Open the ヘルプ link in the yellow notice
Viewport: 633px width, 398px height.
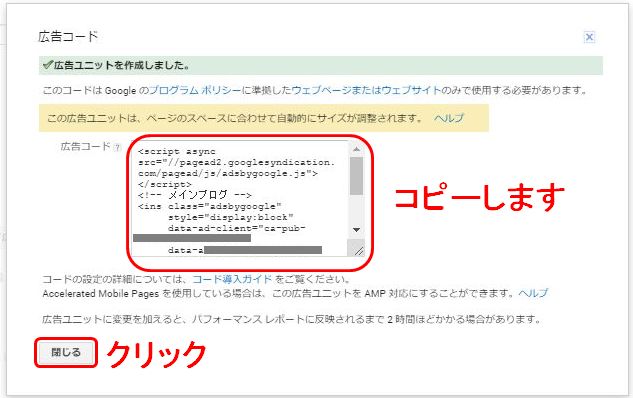click(449, 118)
